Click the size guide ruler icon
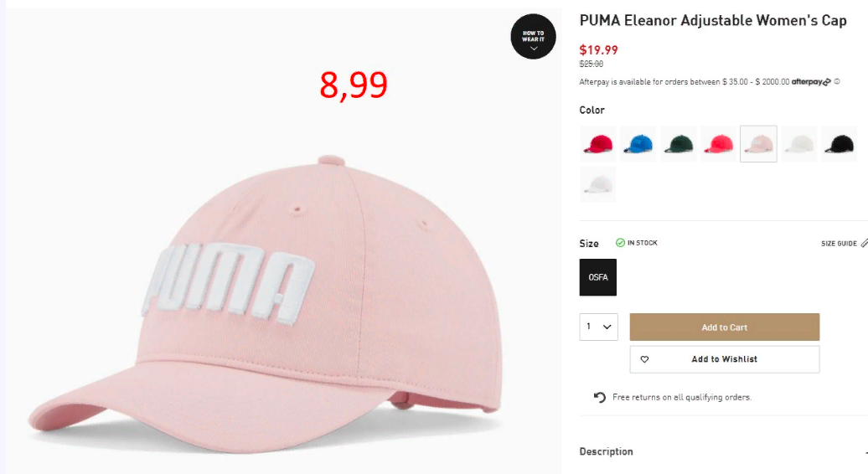 (864, 244)
